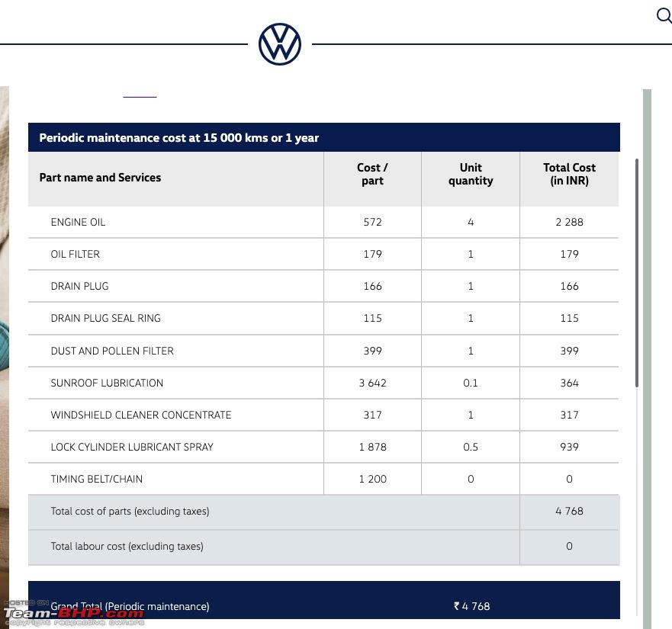Viewport: 672px width, 629px height.
Task: Click Drain Plug Seal Ring cost per part 115
Action: point(372,319)
